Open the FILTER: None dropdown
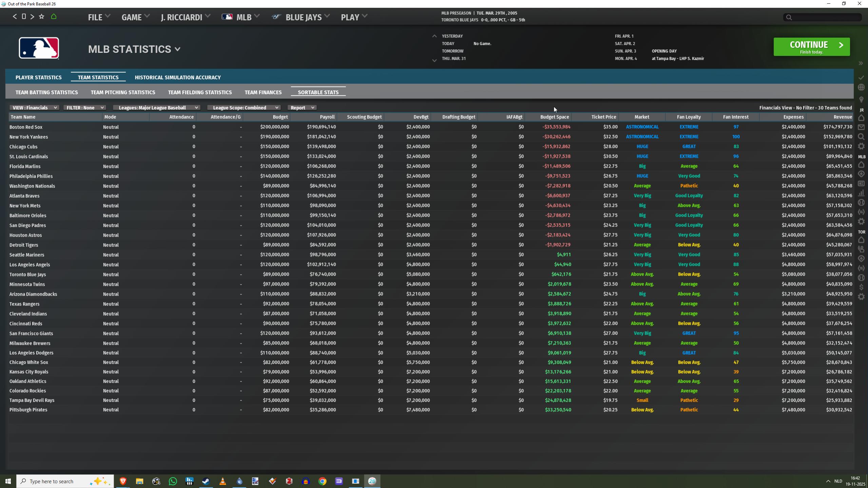This screenshot has height=488, width=868. coord(85,108)
